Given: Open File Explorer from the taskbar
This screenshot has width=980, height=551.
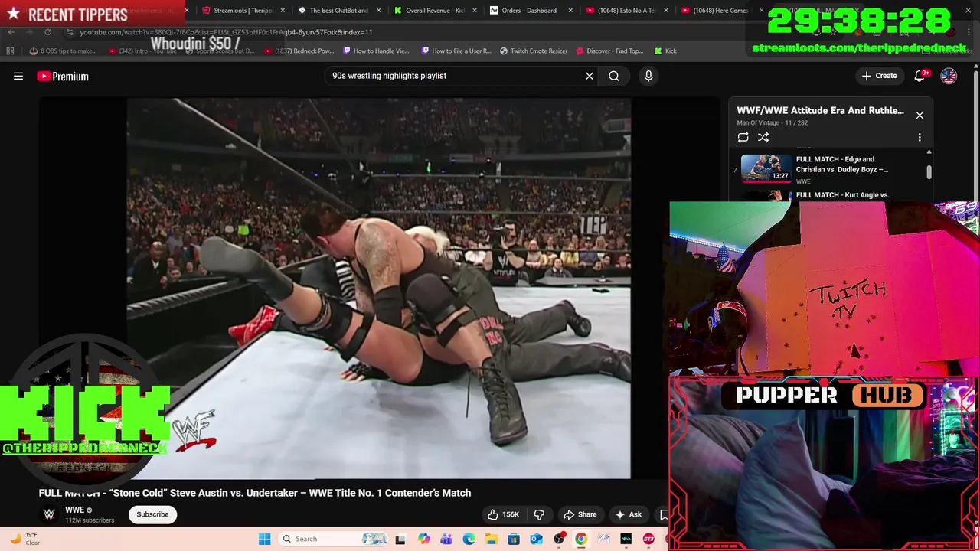Looking at the screenshot, I should point(491,539).
